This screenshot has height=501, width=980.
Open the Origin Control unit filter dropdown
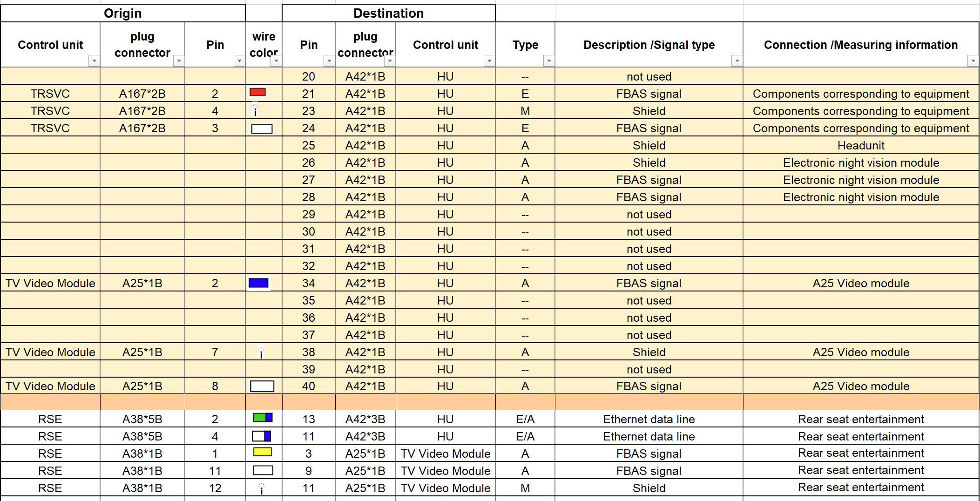(x=94, y=61)
